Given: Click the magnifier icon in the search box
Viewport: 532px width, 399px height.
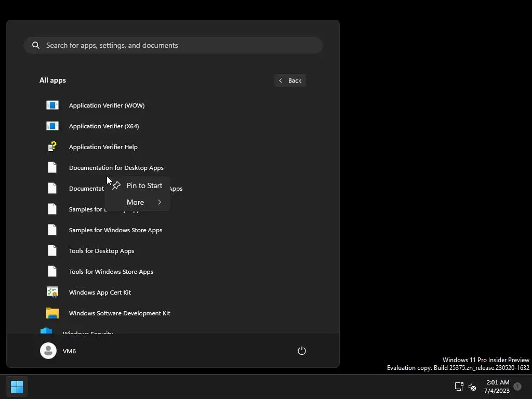Looking at the screenshot, I should (x=36, y=45).
